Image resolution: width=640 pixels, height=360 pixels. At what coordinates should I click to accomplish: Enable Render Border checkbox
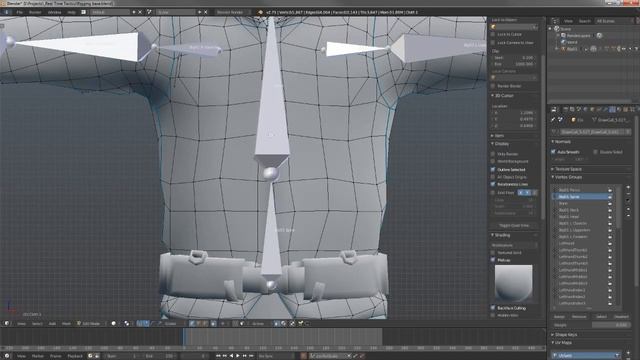tap(493, 86)
